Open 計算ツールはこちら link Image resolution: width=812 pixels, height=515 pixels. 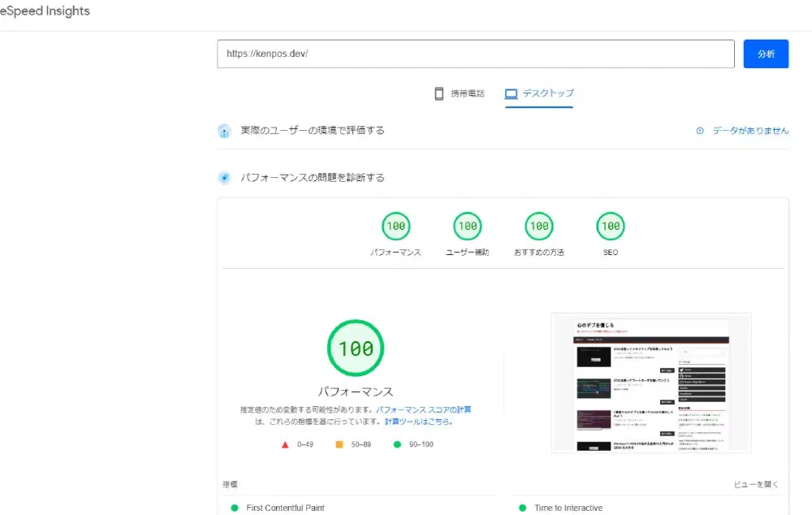pyautogui.click(x=418, y=422)
